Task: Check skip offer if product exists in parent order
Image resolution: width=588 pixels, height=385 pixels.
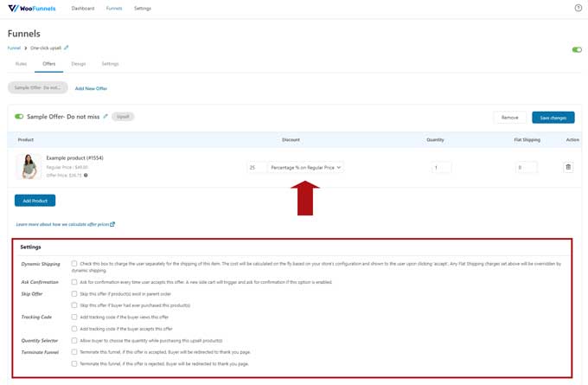Action: tap(74, 294)
